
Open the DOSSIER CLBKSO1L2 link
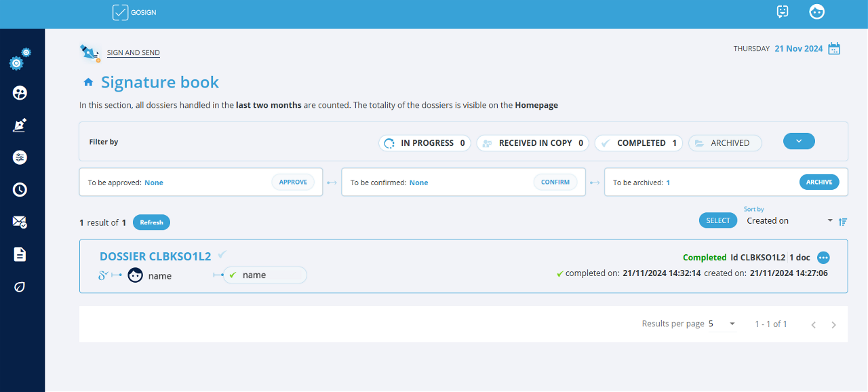pyautogui.click(x=155, y=256)
